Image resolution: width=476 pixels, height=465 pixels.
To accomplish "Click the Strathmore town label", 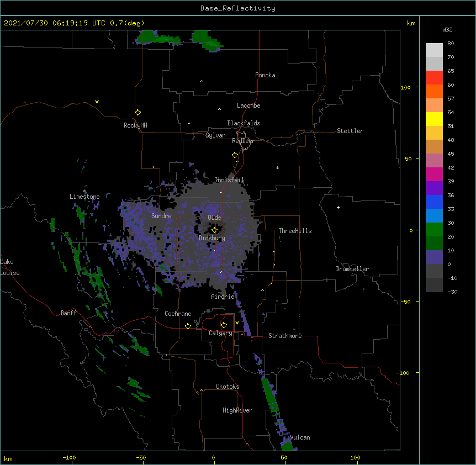I will point(285,336).
